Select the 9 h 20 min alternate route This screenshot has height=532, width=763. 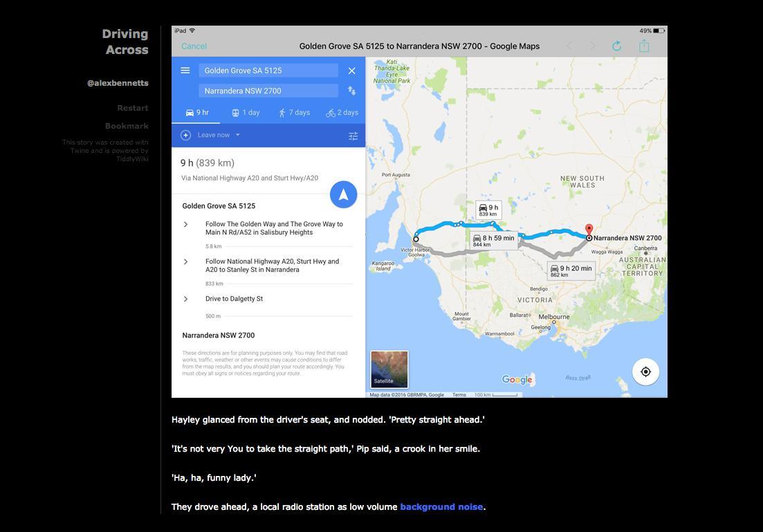pyautogui.click(x=571, y=270)
